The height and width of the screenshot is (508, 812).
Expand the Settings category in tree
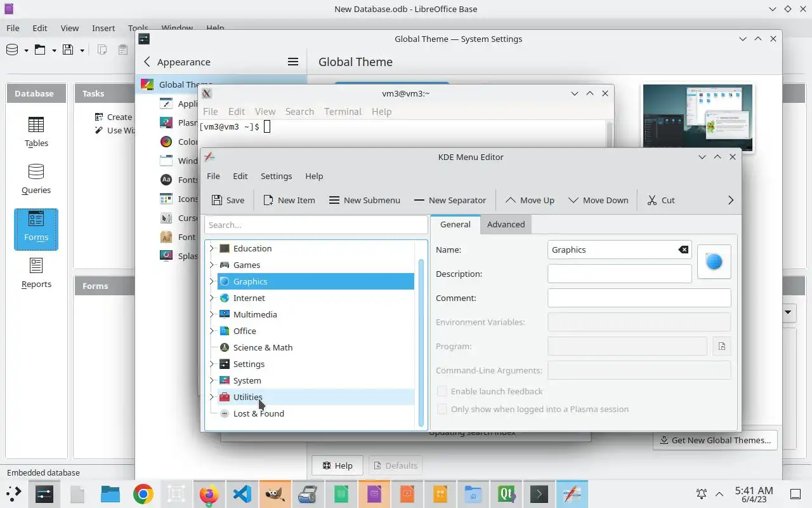click(x=212, y=364)
